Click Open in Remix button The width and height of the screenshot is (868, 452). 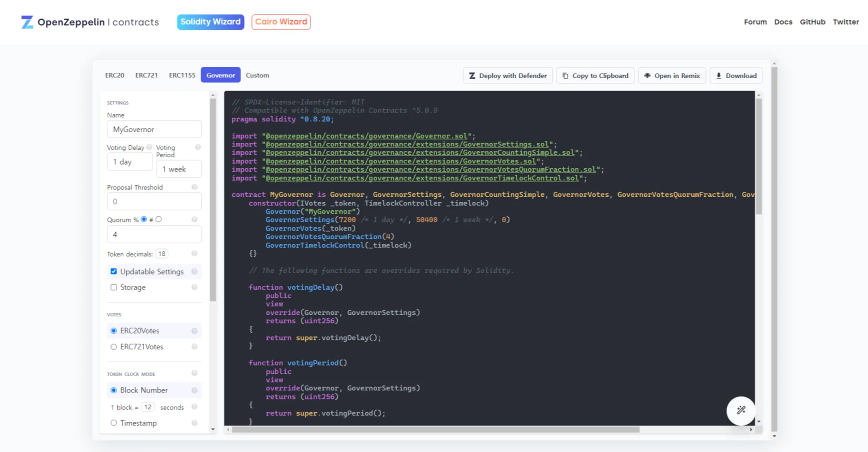click(x=672, y=76)
